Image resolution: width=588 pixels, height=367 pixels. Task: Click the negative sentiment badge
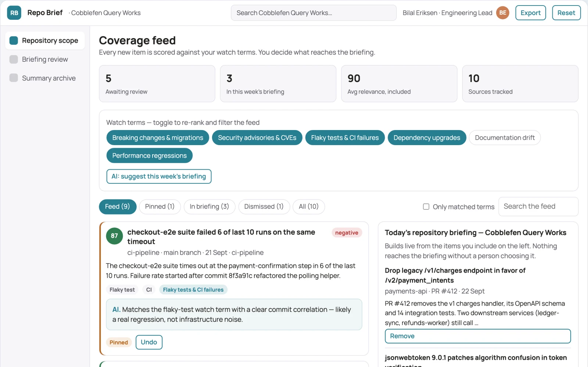pyautogui.click(x=347, y=233)
